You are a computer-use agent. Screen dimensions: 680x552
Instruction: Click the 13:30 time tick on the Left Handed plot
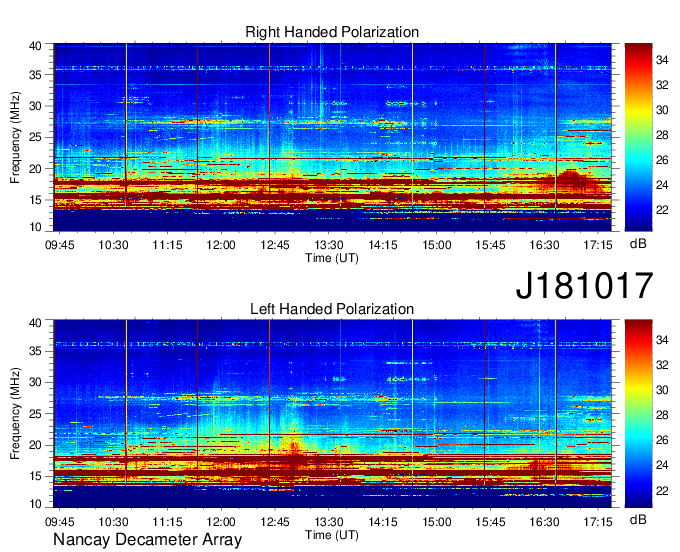(329, 522)
